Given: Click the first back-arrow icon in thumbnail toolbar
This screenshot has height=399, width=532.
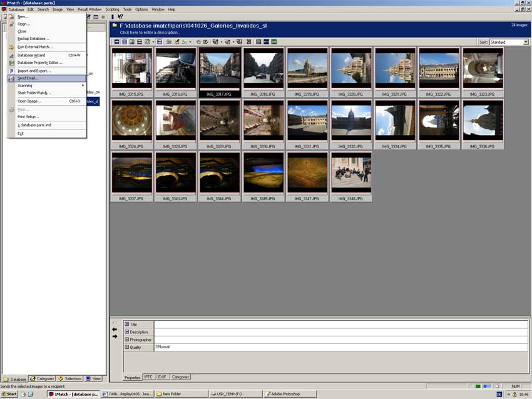Looking at the screenshot, I should [x=116, y=42].
